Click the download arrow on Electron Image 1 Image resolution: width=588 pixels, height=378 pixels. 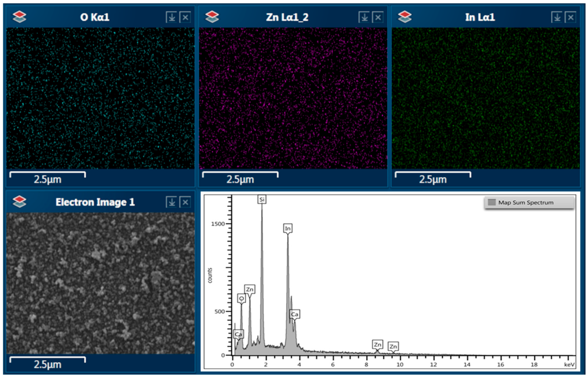point(172,202)
